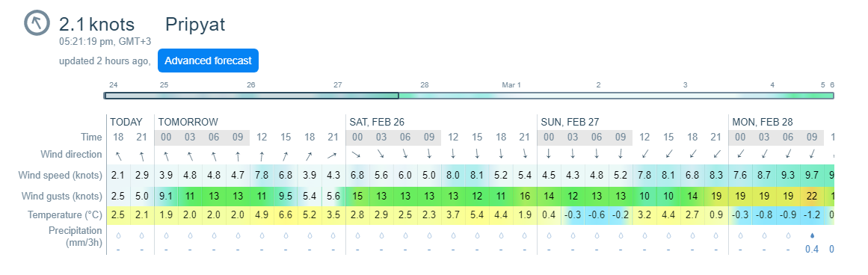The height and width of the screenshot is (275, 868).
Task: Click the filled raindrop icon at Monday 09
Action: point(812,235)
